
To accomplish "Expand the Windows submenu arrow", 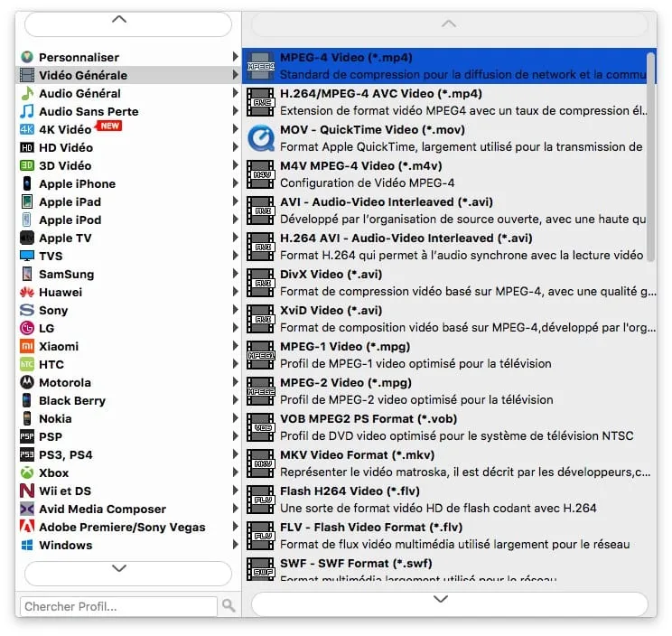I will (235, 545).
